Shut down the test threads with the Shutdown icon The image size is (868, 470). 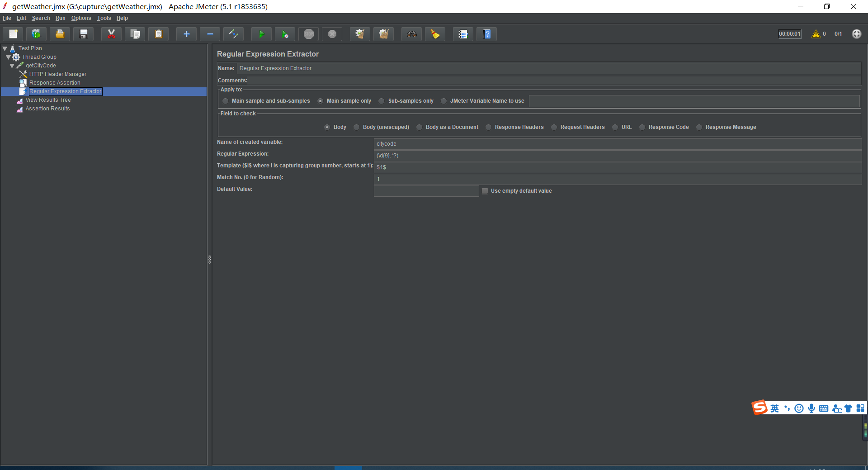click(332, 34)
